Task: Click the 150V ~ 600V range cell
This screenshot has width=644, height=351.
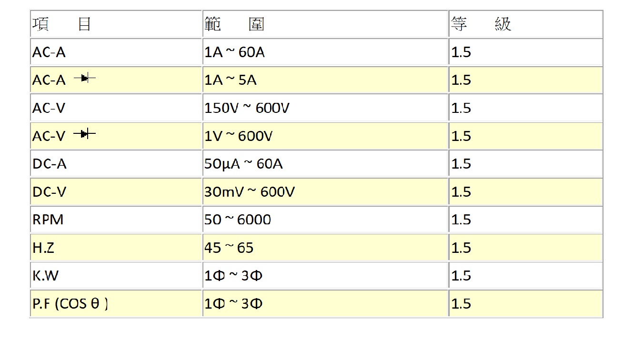Action: point(325,108)
